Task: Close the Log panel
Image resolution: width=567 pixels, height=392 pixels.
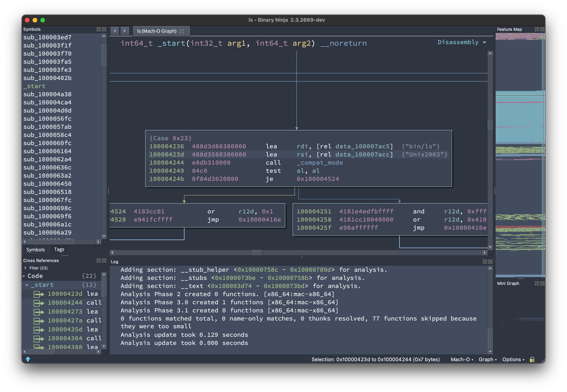Action: (490, 262)
